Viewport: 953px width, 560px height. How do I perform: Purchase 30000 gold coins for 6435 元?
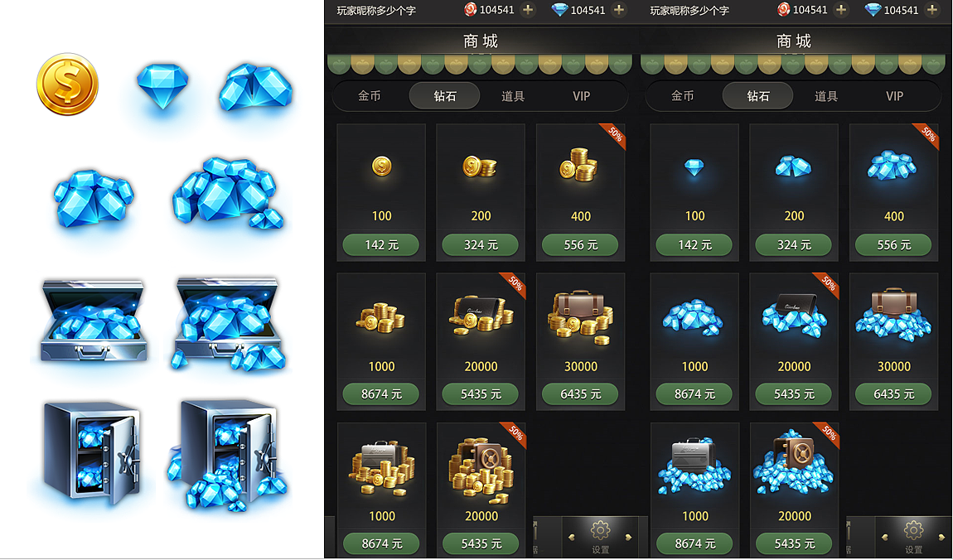tap(580, 394)
